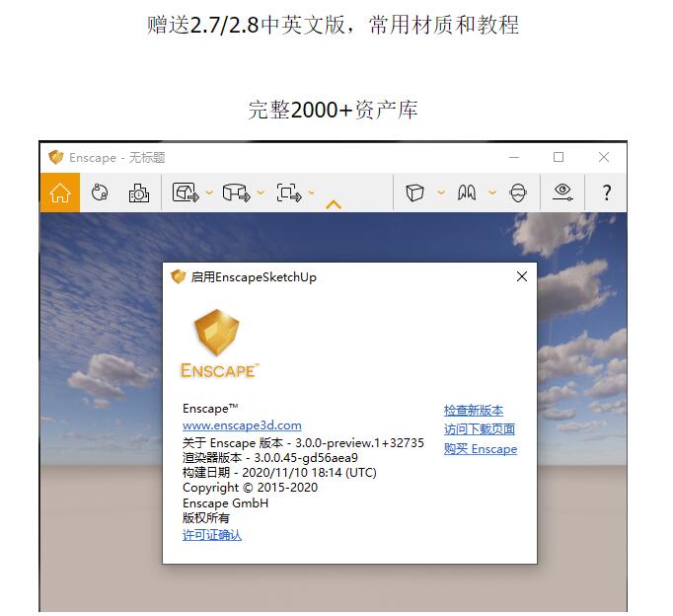673x616 pixels.
Task: Click the cube rendering style icon
Action: (x=414, y=192)
